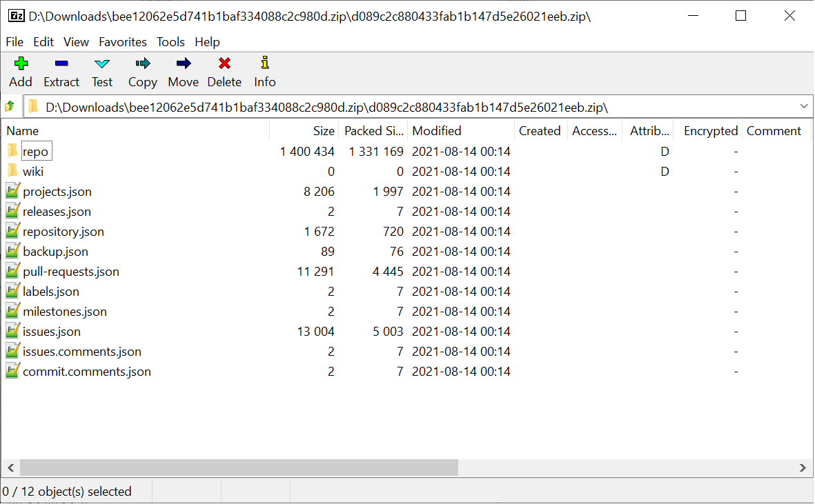Click the '13 004' size of issues.json
Image resolution: width=815 pixels, height=504 pixels.
(315, 331)
